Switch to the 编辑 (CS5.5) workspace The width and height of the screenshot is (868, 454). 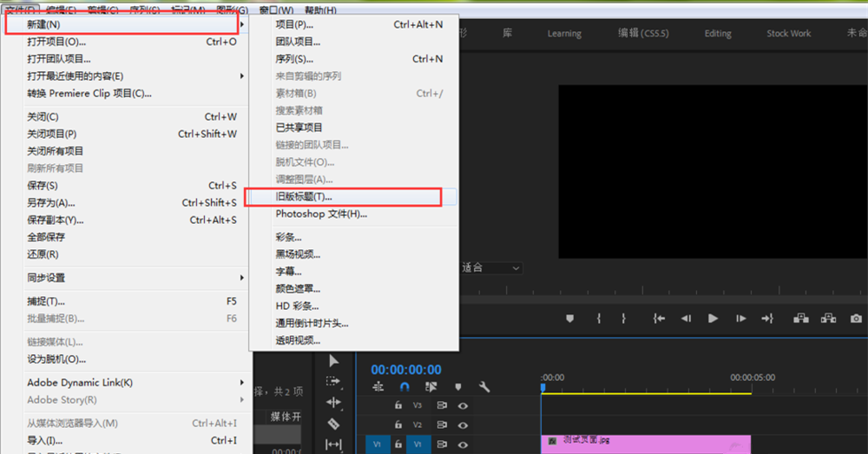pyautogui.click(x=643, y=33)
